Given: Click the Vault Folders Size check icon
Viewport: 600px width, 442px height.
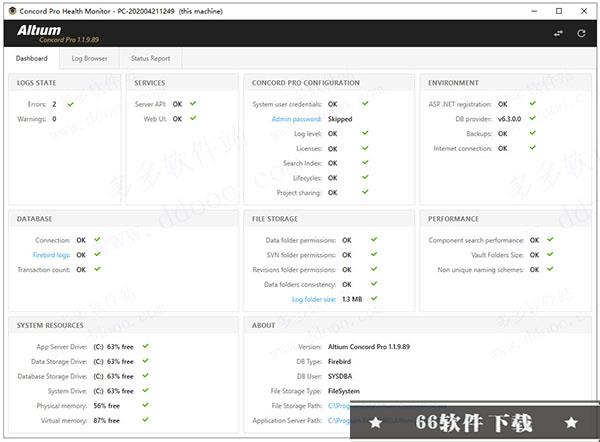Looking at the screenshot, I should [x=550, y=254].
